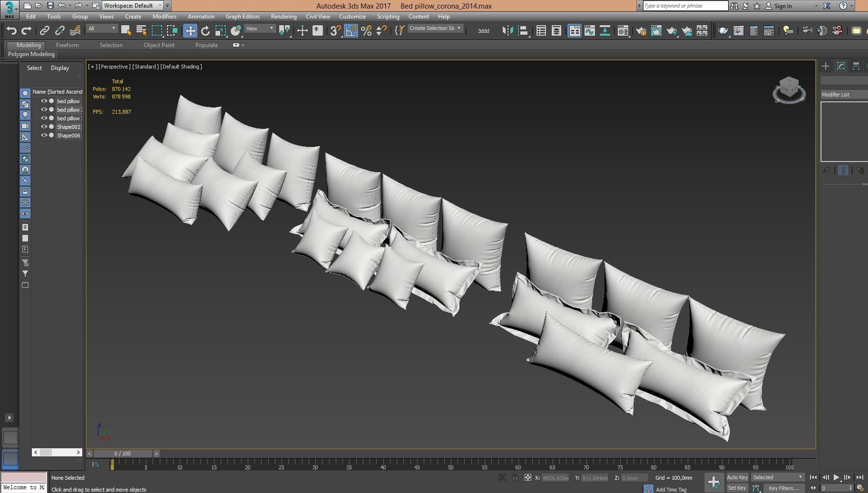
Task: Open the Rendering menu
Action: pos(283,17)
